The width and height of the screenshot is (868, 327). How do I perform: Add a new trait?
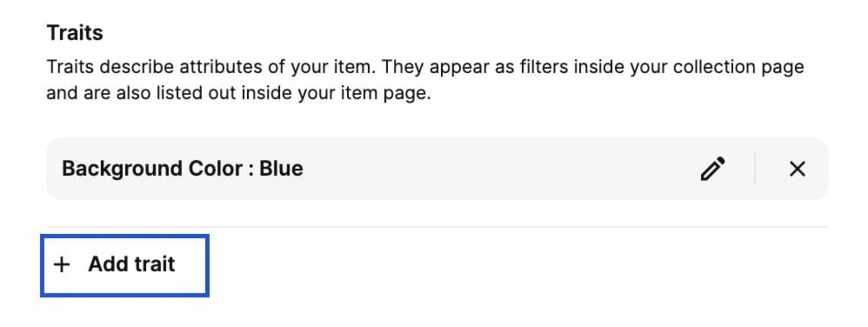(125, 265)
